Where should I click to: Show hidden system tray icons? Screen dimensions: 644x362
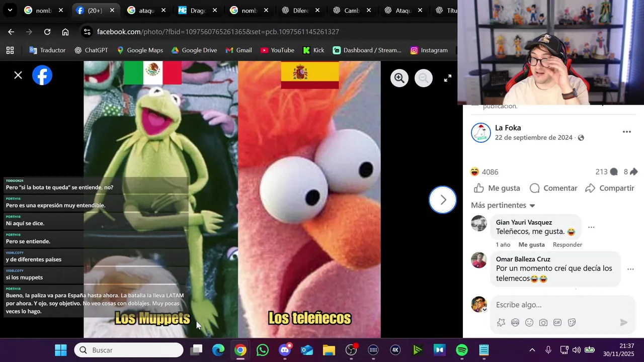[532, 350]
